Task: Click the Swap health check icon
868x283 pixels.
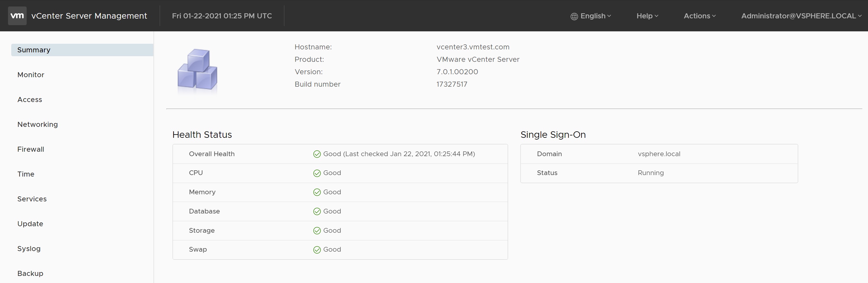Action: 317,250
